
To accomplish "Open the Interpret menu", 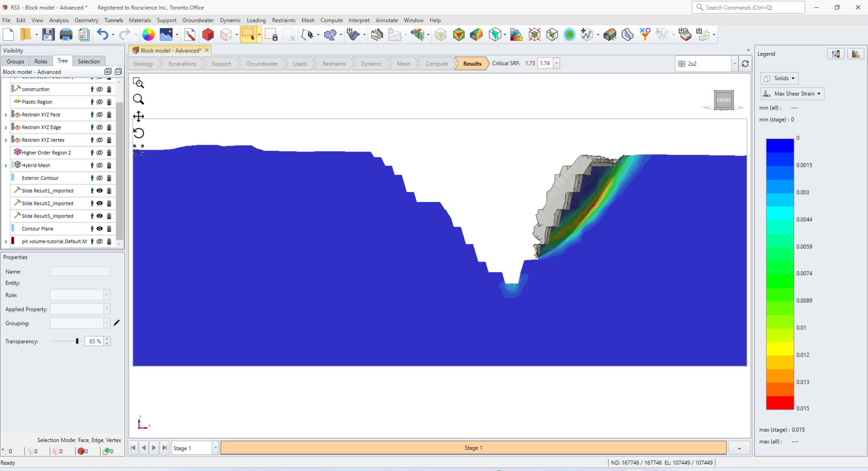I will click(x=359, y=20).
